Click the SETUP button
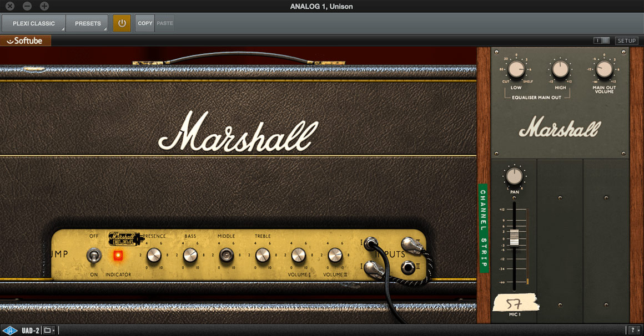The width and height of the screenshot is (644, 336). [627, 40]
